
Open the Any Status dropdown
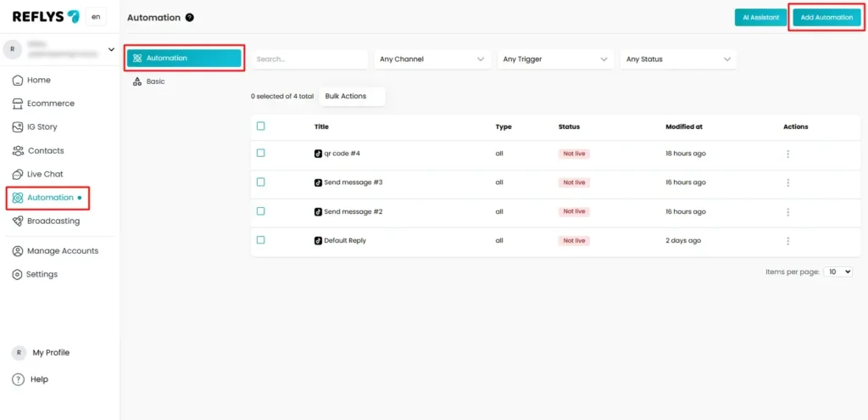[679, 59]
